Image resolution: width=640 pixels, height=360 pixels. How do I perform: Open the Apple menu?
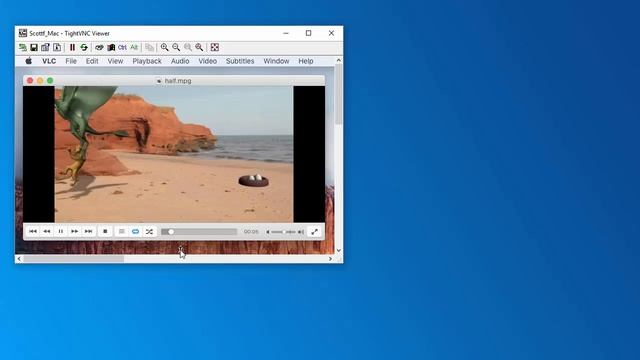pyautogui.click(x=29, y=61)
